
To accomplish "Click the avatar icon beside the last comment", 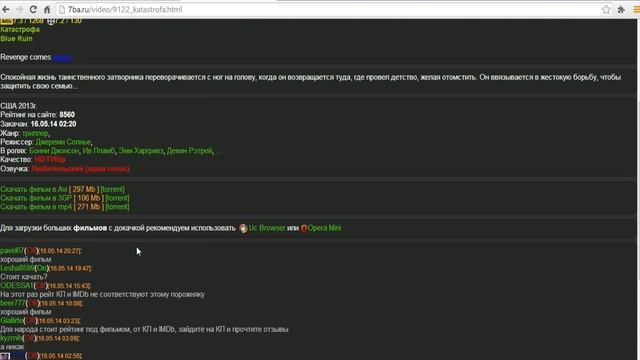I will pyautogui.click(x=5, y=356).
